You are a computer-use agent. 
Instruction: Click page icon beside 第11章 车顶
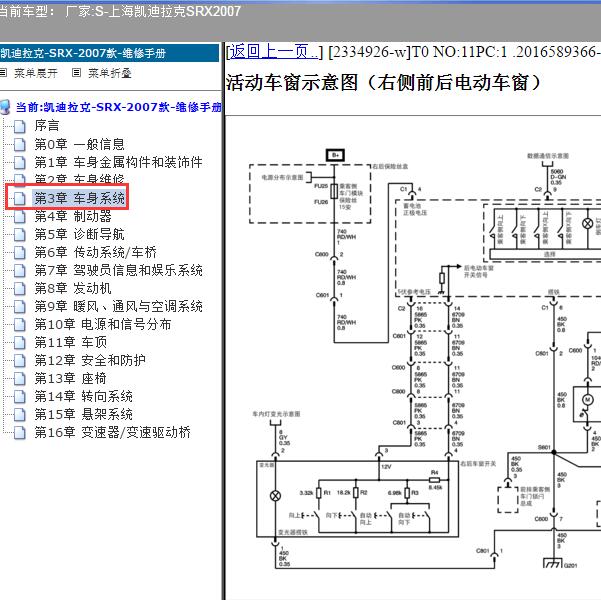click(x=20, y=342)
